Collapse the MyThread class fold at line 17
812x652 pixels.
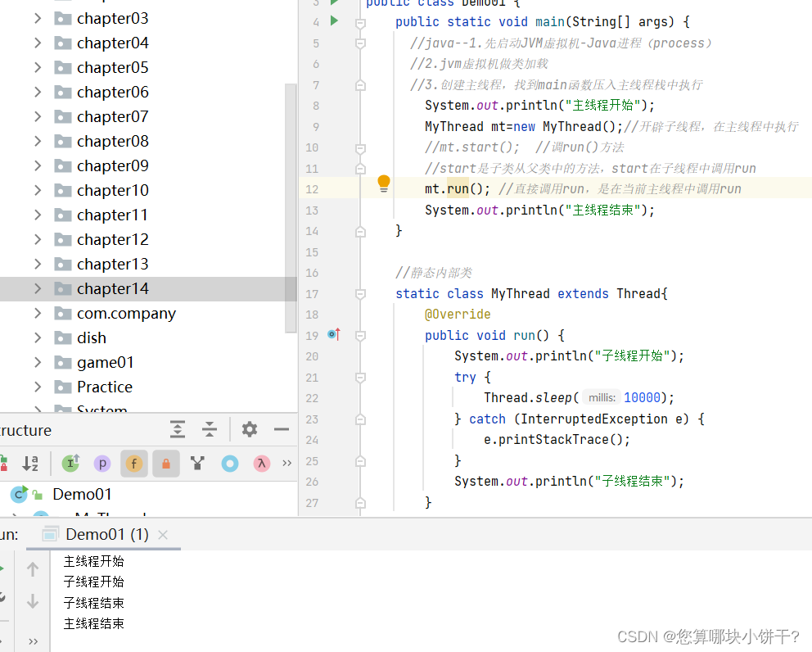tap(360, 293)
